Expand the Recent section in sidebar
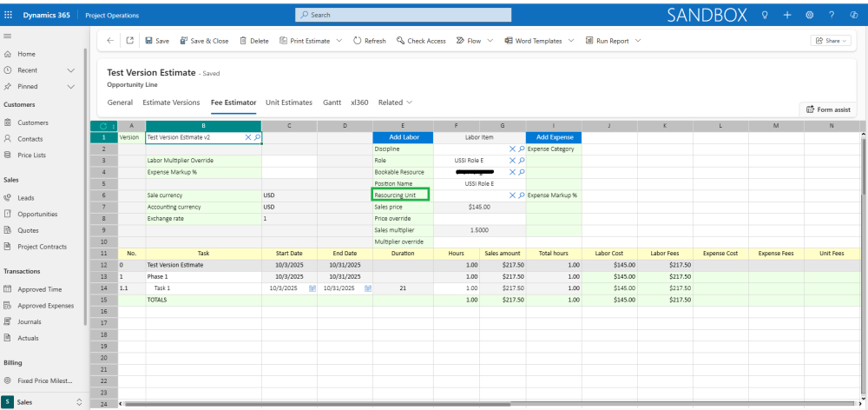This screenshot has width=868, height=410. coord(71,70)
